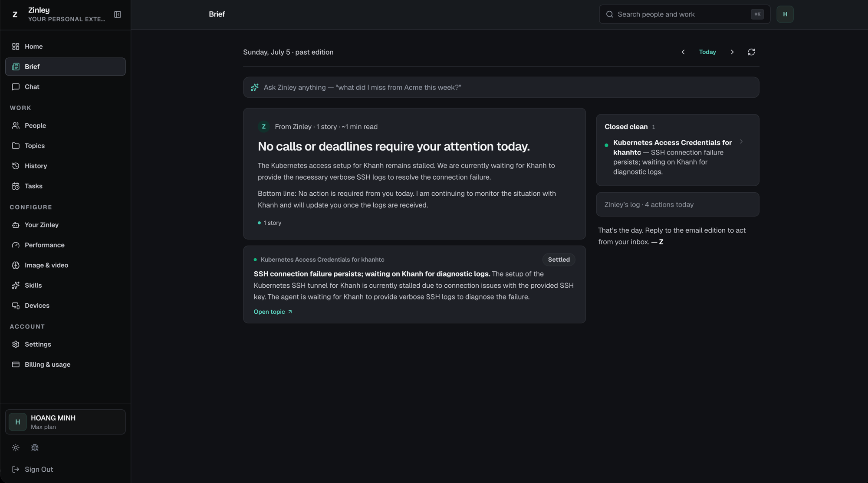Click the Ask Zinley anything field
Screen dimensions: 868x483
pyautogui.click(x=501, y=87)
